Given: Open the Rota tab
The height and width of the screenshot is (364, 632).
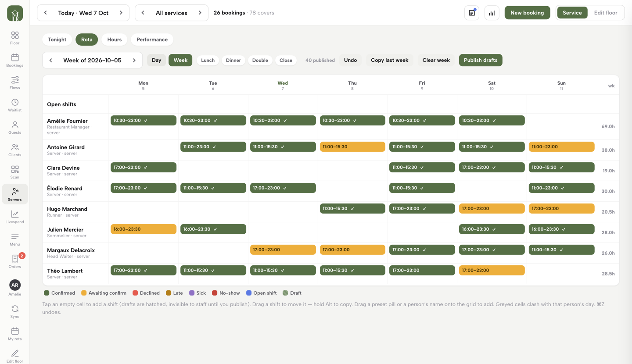Looking at the screenshot, I should click(x=87, y=39).
